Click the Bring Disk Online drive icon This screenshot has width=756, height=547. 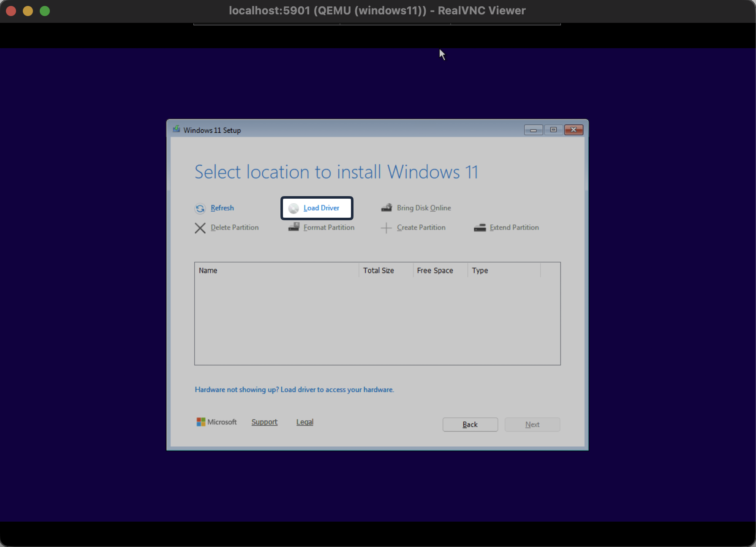pos(386,208)
